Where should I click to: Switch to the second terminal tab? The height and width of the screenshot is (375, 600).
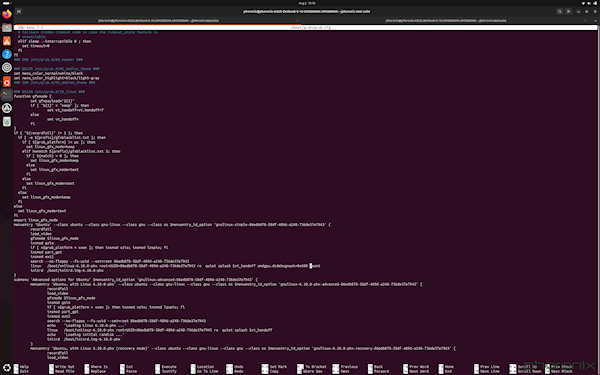tap(446, 21)
